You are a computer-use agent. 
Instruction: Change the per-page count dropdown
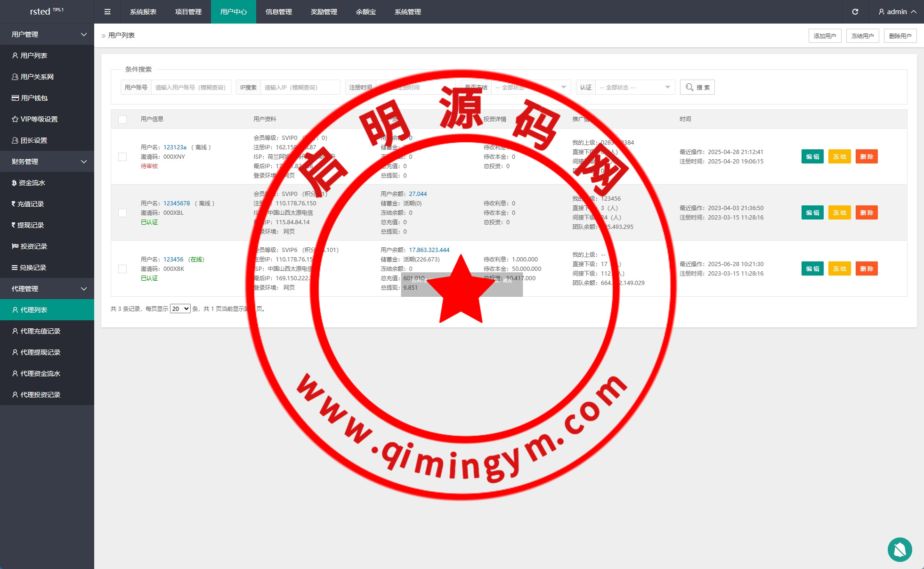(180, 309)
